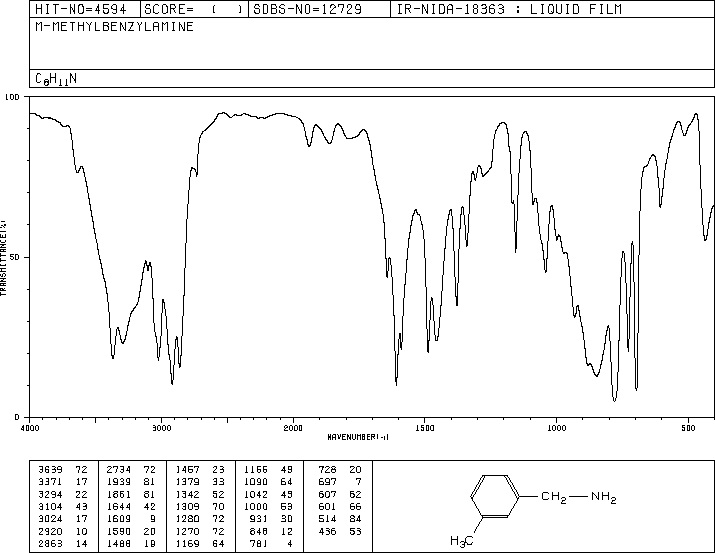Image resolution: width=715 pixels, height=553 pixels.
Task: Click transmittance 4 beside peak 781
Action: click(290, 544)
